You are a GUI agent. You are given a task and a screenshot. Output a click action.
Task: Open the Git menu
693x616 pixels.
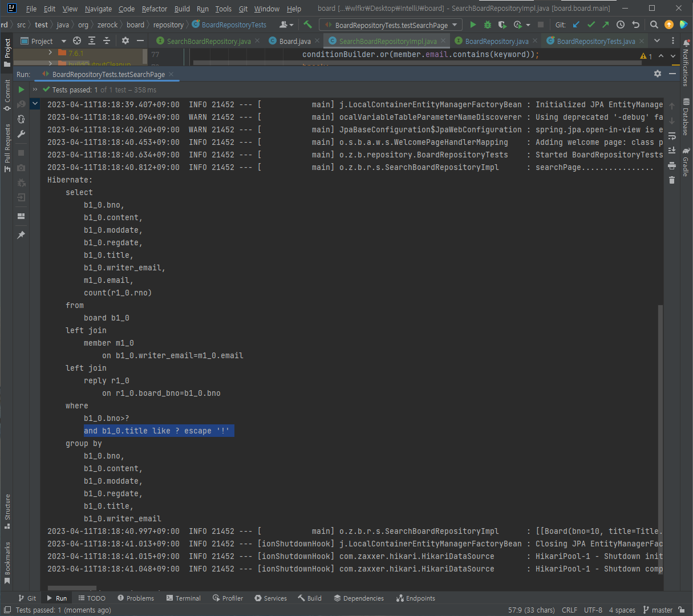point(243,9)
